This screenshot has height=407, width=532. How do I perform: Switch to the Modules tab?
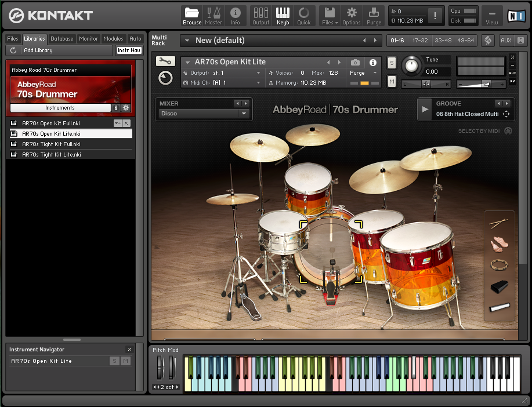click(x=113, y=39)
